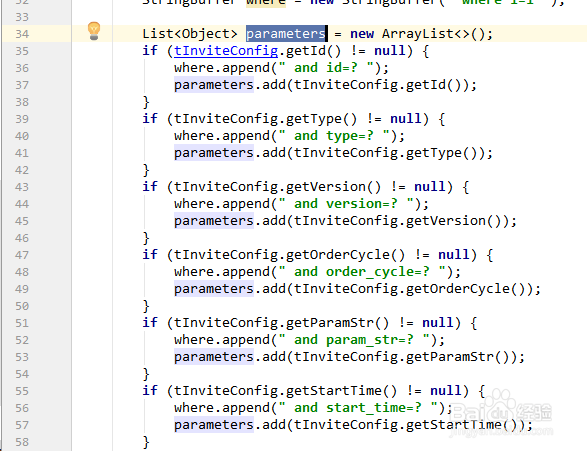This screenshot has height=451, width=587.
Task: Click the string " and order_cycle=? "
Action: pos(362,272)
